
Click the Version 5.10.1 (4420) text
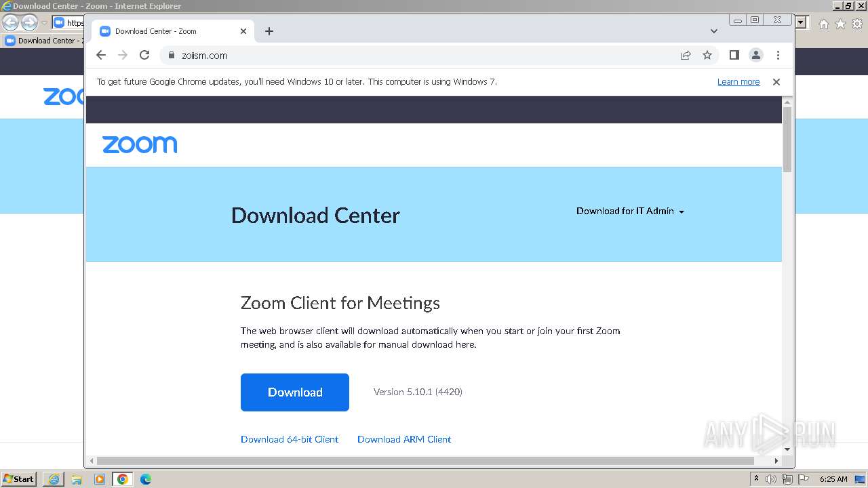(418, 392)
